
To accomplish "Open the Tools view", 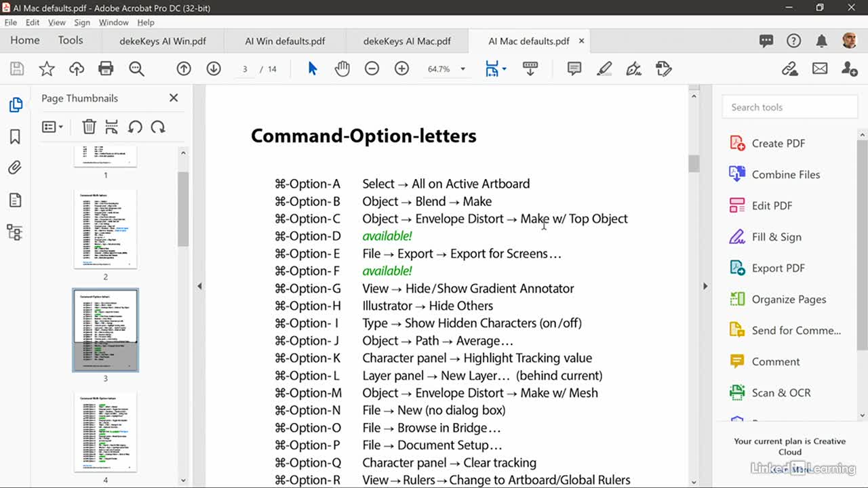I will [x=71, y=41].
